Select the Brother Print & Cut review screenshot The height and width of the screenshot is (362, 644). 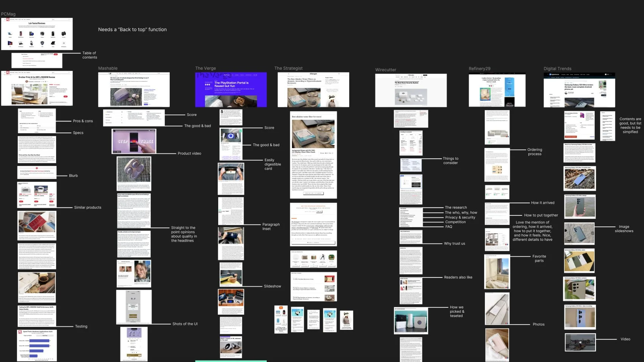(x=37, y=88)
